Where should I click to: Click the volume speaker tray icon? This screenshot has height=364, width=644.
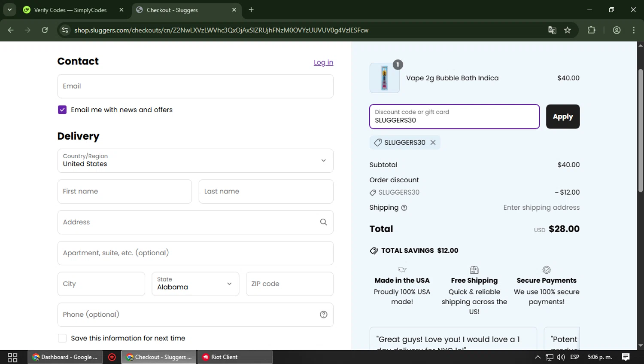point(561,357)
